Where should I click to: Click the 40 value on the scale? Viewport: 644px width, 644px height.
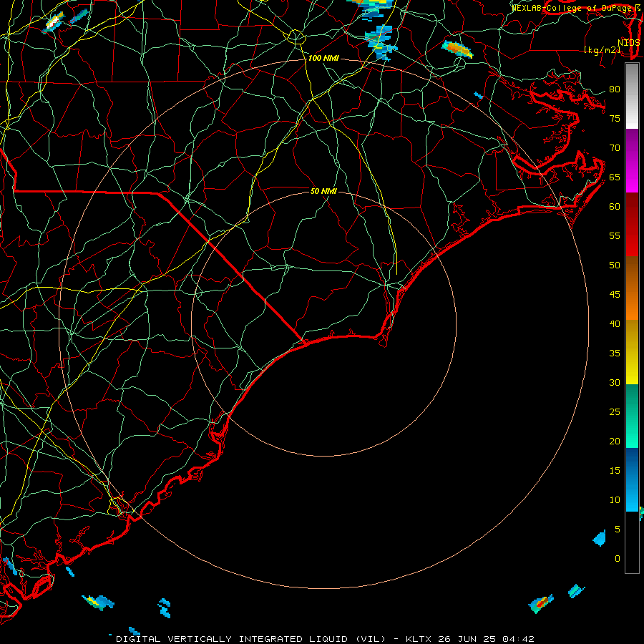point(615,323)
